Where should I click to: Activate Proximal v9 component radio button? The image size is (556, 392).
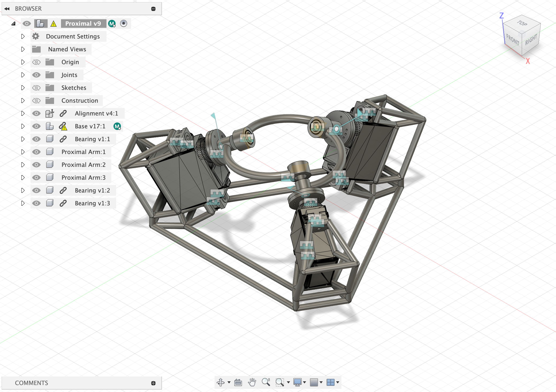123,24
